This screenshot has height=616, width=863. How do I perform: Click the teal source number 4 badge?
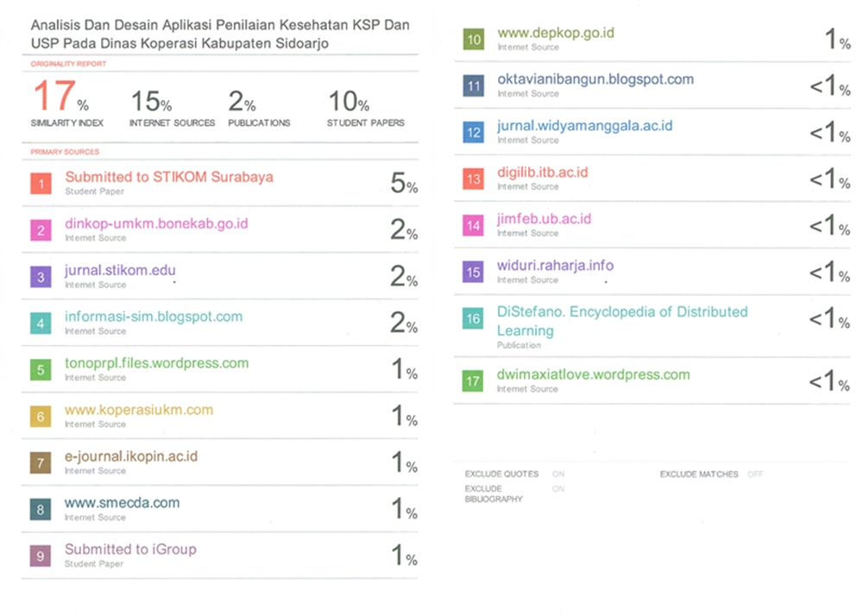point(40,323)
